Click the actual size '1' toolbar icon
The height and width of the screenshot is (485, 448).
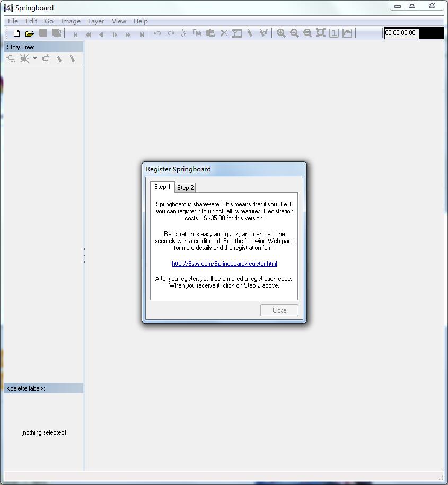click(x=334, y=33)
